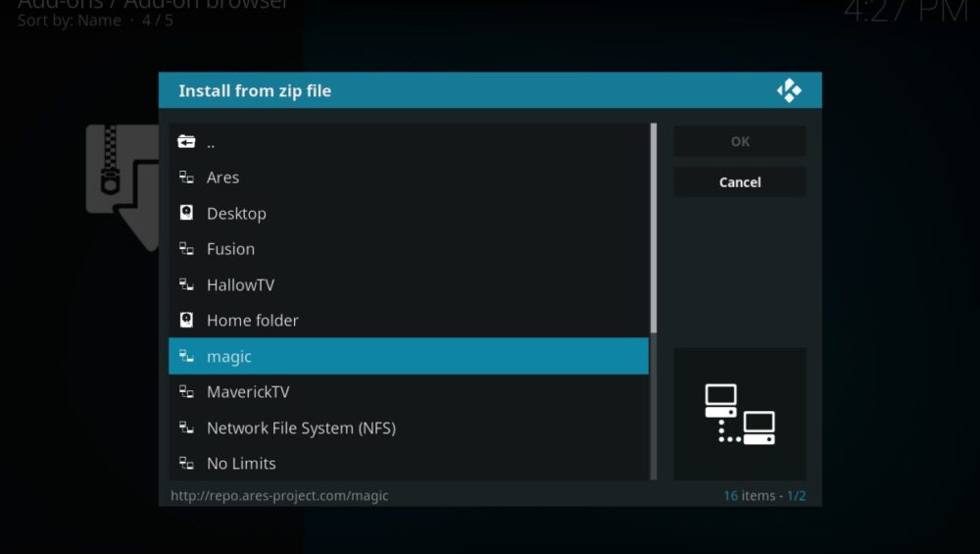Click the network icon beside Fusion
980x554 pixels.
point(186,249)
